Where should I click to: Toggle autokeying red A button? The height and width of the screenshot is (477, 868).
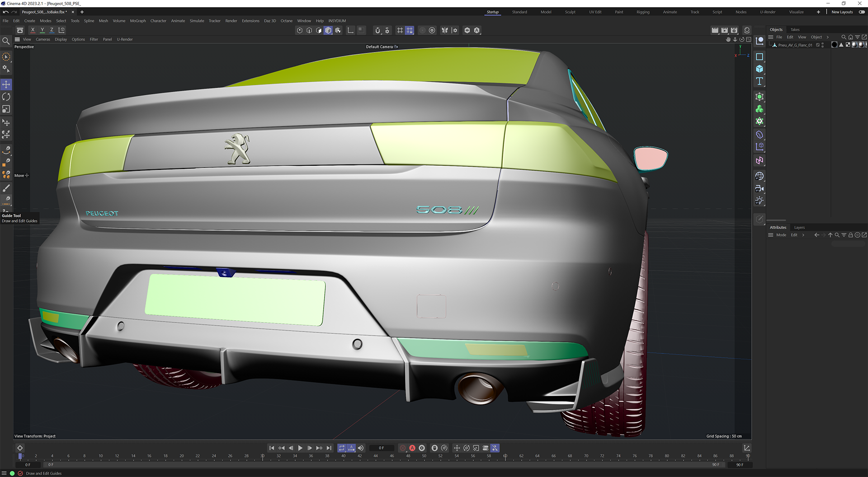coord(412,448)
